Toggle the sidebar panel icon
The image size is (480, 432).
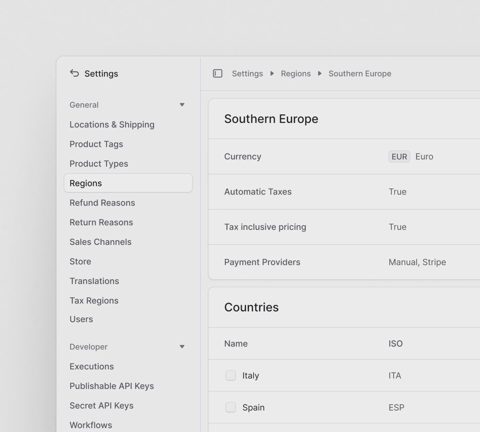click(218, 73)
